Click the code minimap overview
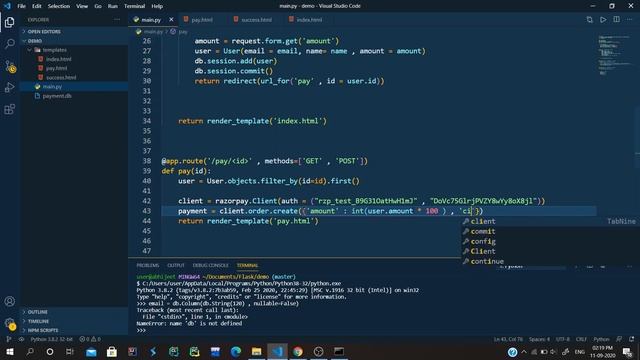Screen dimensions: 640x360 (614, 55)
